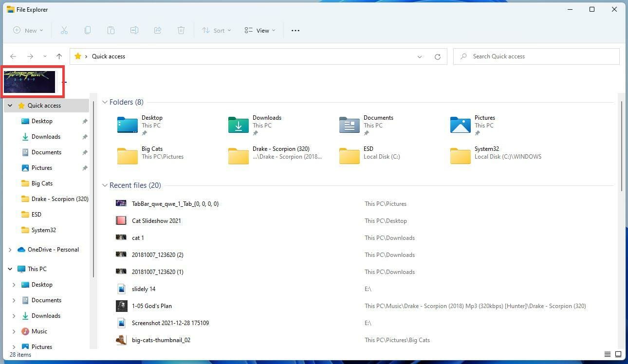Switch to details view in the status bar
The image size is (628, 364).
click(x=607, y=354)
